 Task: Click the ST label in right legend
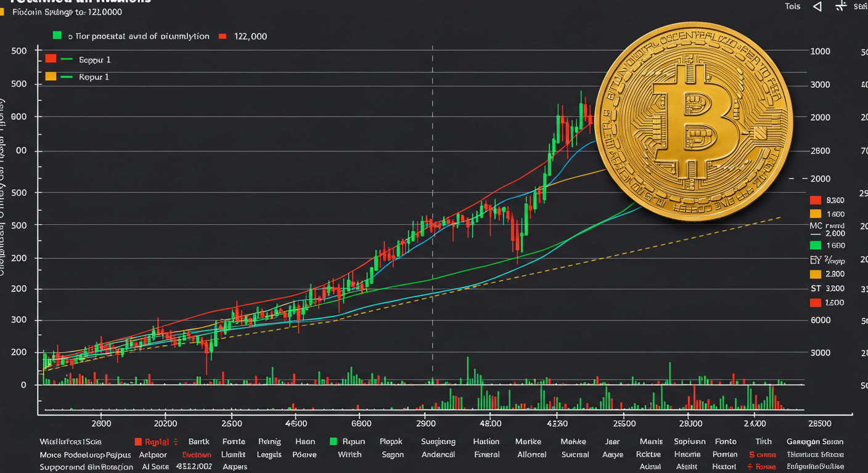(815, 288)
